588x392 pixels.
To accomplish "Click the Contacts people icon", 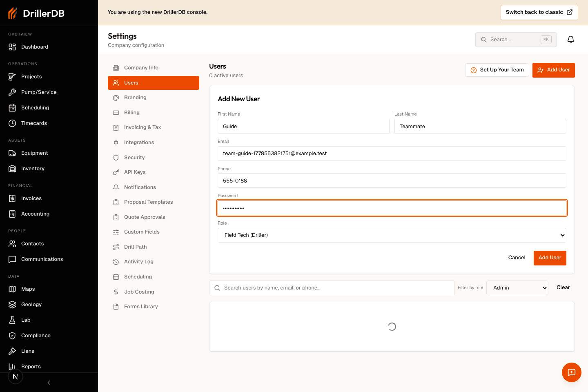I will coord(12,244).
